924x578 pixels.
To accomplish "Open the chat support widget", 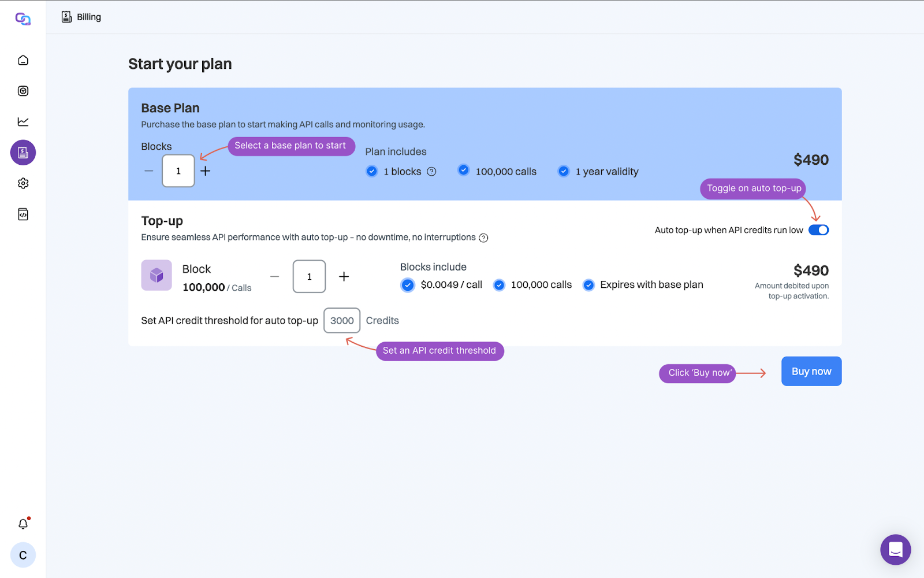I will coord(895,550).
